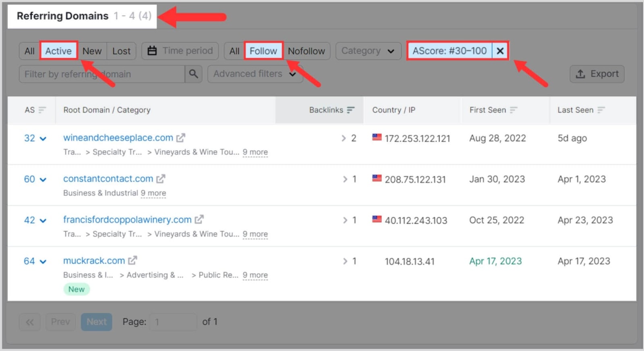This screenshot has height=351, width=644.
Task: Expand the Advanced filters dropdown
Action: click(255, 74)
